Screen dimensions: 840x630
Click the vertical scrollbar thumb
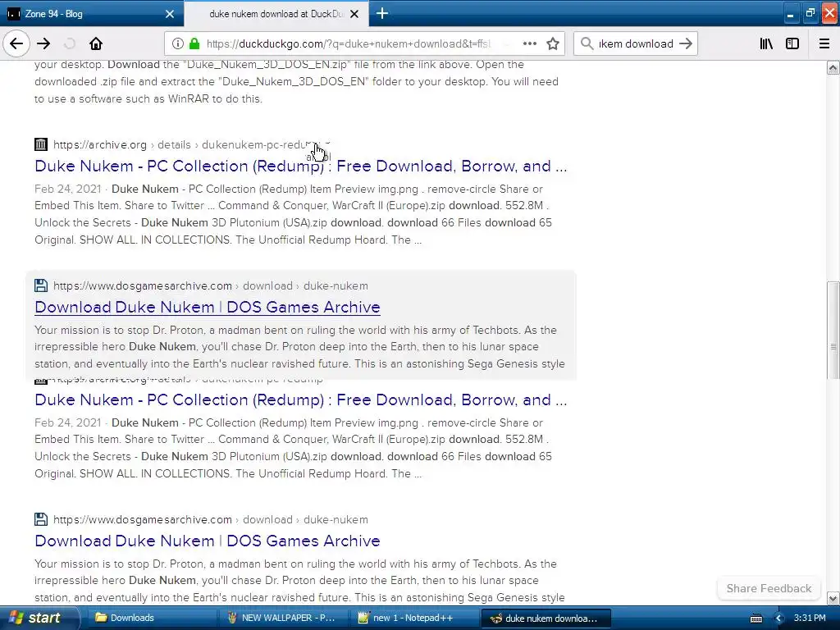pyautogui.click(x=833, y=331)
